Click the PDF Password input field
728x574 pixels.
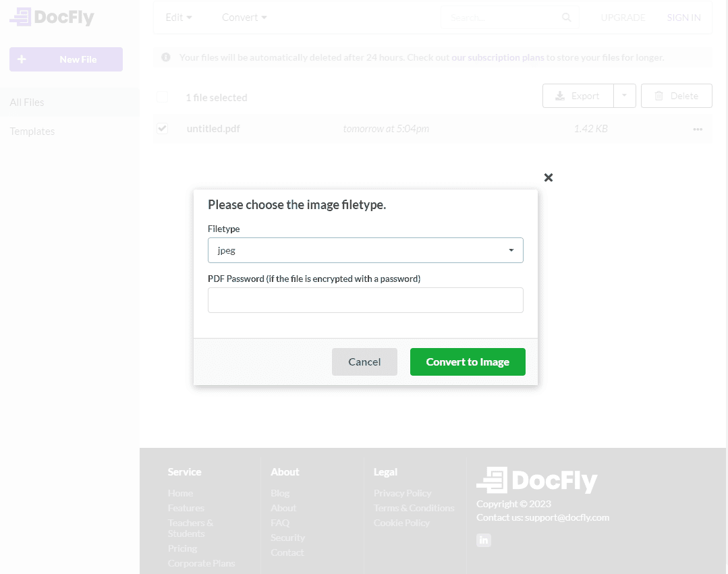(x=366, y=300)
